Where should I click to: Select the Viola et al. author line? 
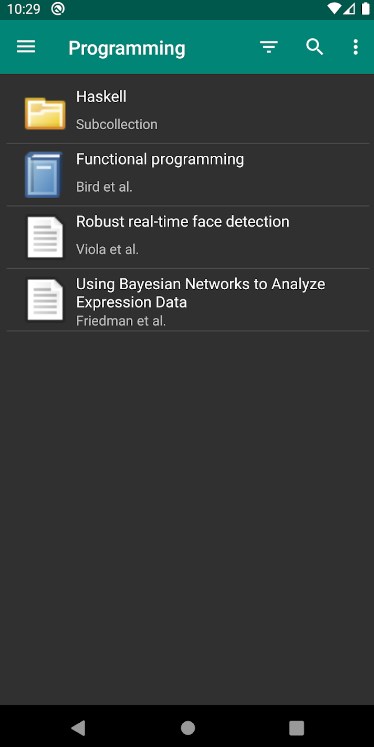[107, 249]
